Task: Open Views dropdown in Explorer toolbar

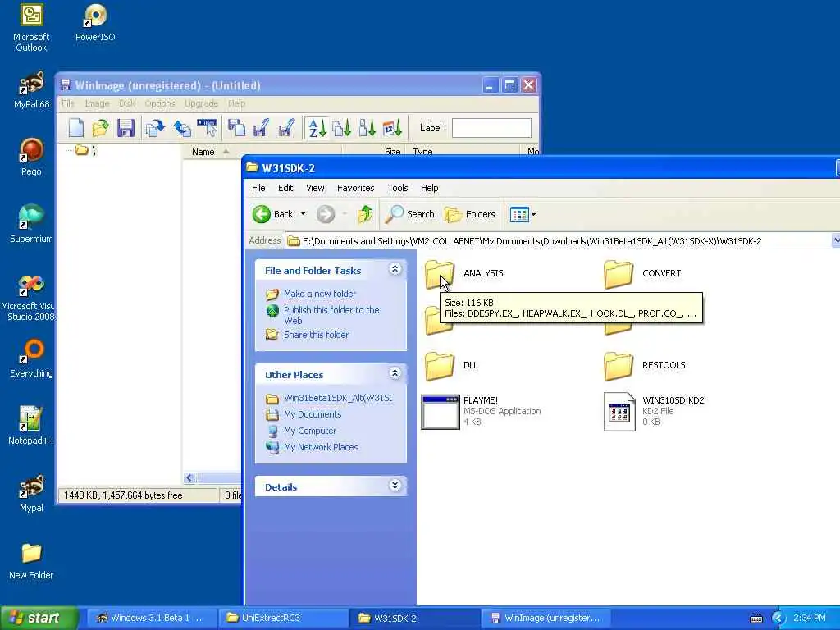Action: point(523,214)
